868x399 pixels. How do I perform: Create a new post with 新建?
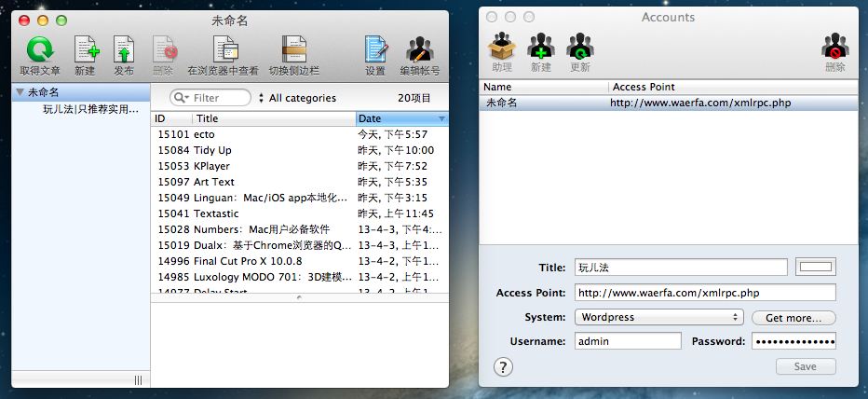(x=87, y=48)
